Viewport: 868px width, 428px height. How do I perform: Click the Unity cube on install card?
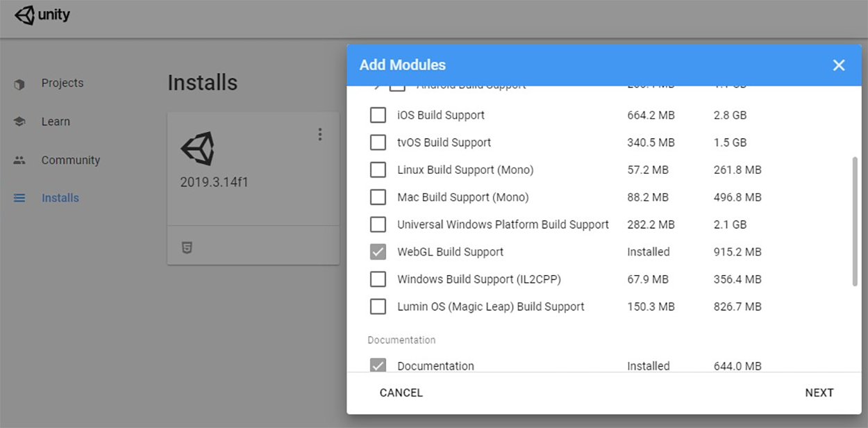tap(197, 149)
